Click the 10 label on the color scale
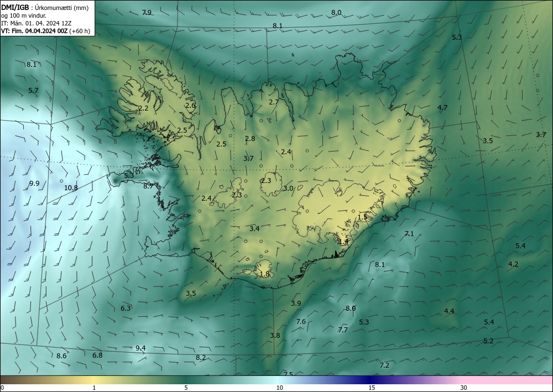Viewport: 553px width, 392px height. click(x=279, y=388)
